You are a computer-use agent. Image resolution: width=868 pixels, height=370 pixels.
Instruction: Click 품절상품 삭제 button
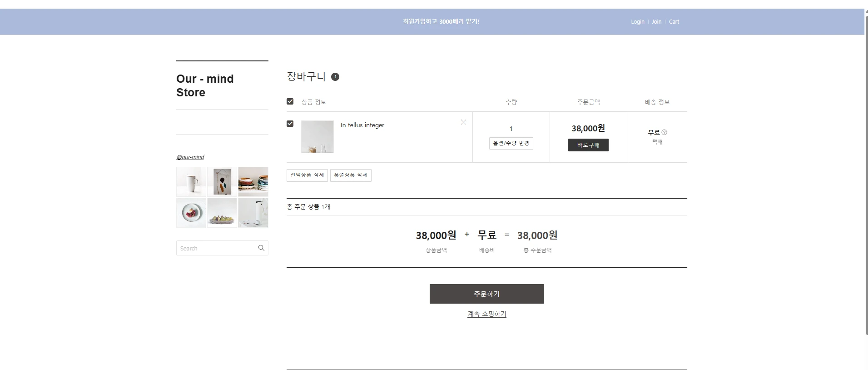pos(351,175)
